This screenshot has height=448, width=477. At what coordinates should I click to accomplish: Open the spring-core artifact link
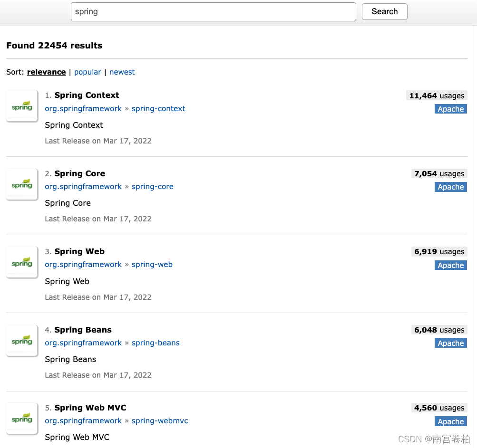(153, 187)
